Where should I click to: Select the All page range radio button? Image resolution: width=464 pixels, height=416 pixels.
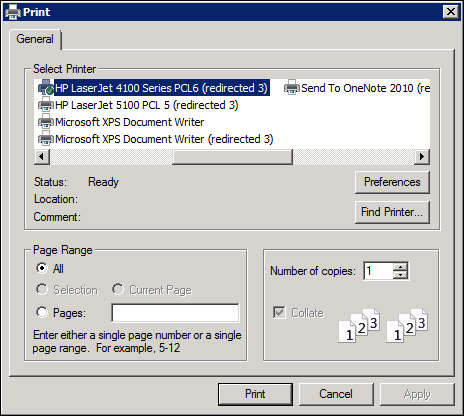click(x=42, y=268)
